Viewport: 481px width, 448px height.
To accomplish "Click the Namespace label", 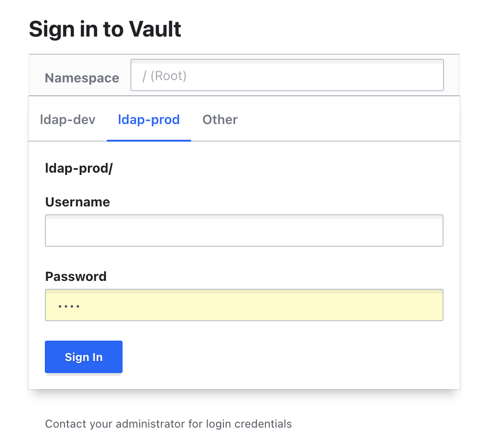I will click(82, 78).
